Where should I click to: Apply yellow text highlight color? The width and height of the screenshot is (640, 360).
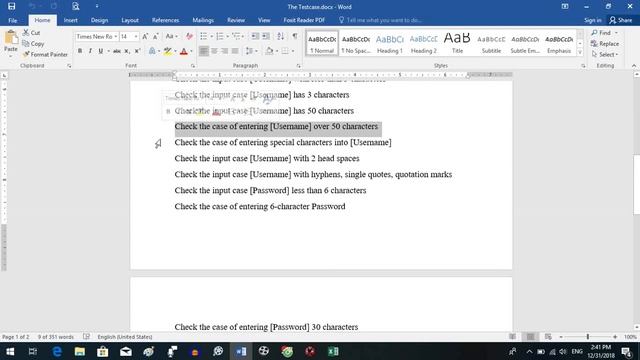pyautogui.click(x=167, y=51)
